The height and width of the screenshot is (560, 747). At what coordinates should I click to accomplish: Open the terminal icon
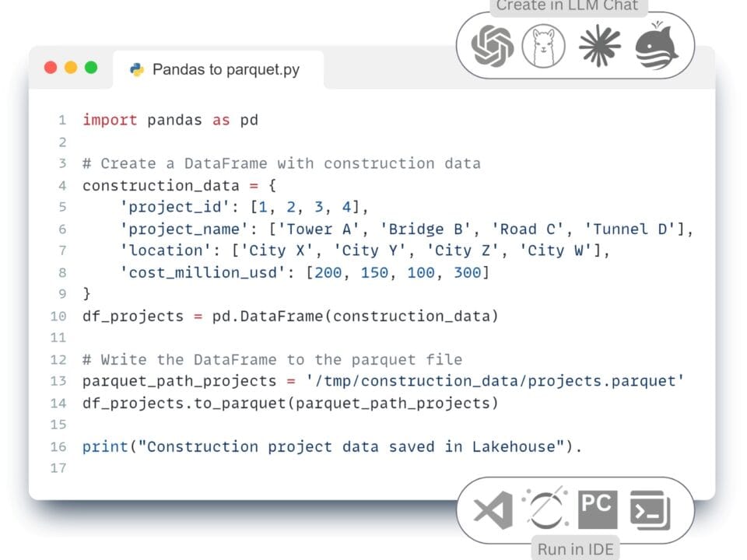pos(651,511)
